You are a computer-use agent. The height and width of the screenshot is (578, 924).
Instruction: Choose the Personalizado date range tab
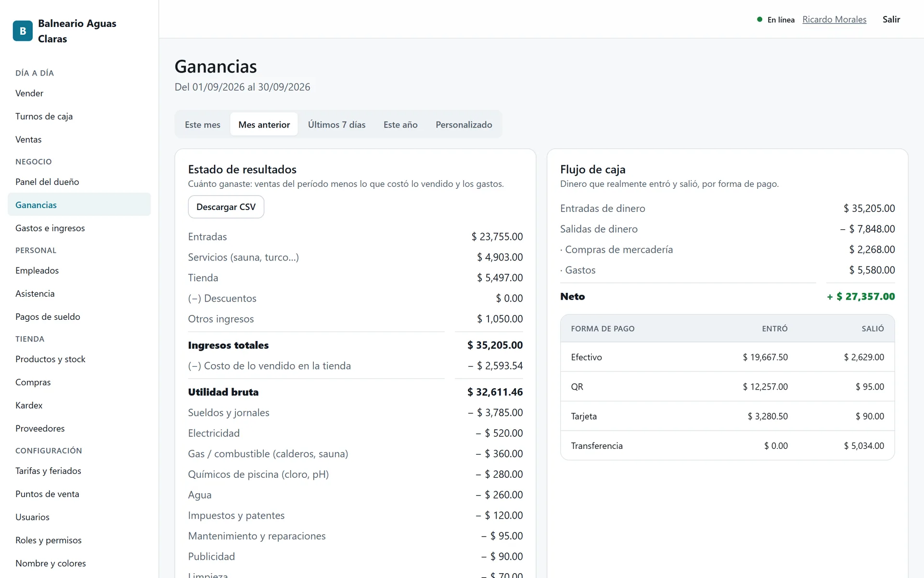(x=464, y=125)
